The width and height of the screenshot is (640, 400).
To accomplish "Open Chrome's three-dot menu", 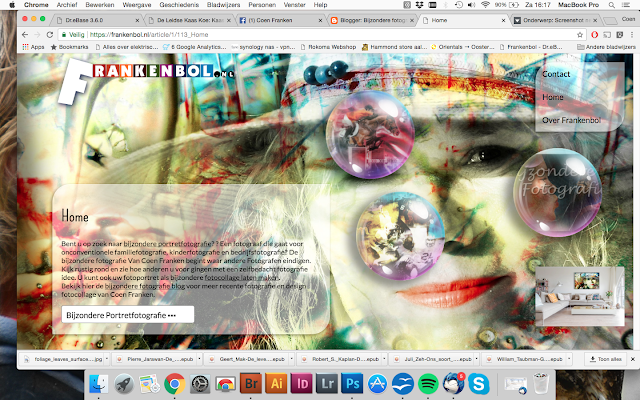I will [631, 35].
